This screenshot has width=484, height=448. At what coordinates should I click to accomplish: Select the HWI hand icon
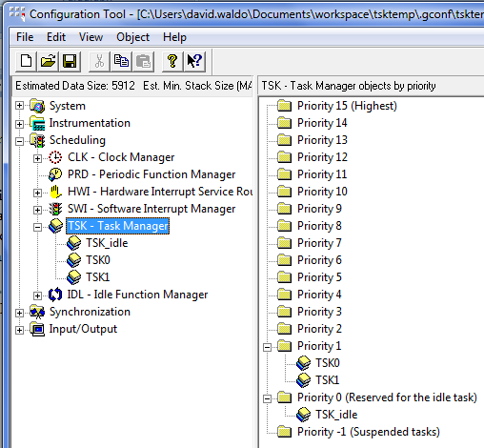(x=55, y=192)
